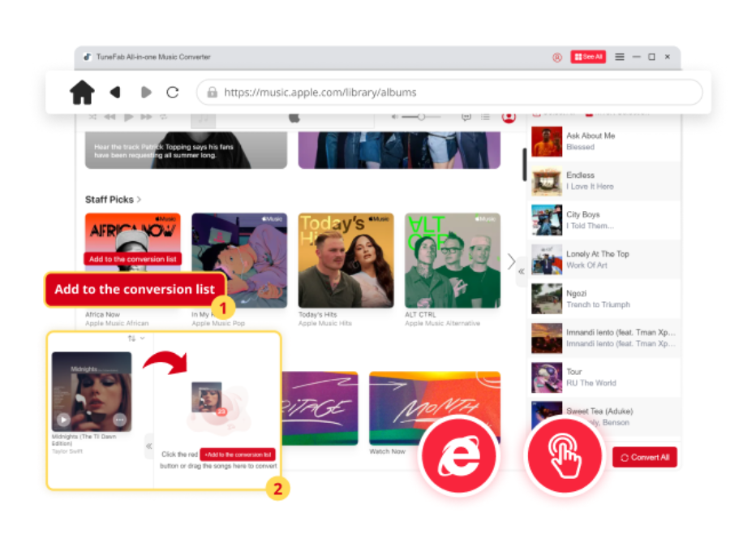Image resolution: width=756 pixels, height=539 pixels.
Task: Click the Tour album thumbnail
Action: (547, 377)
